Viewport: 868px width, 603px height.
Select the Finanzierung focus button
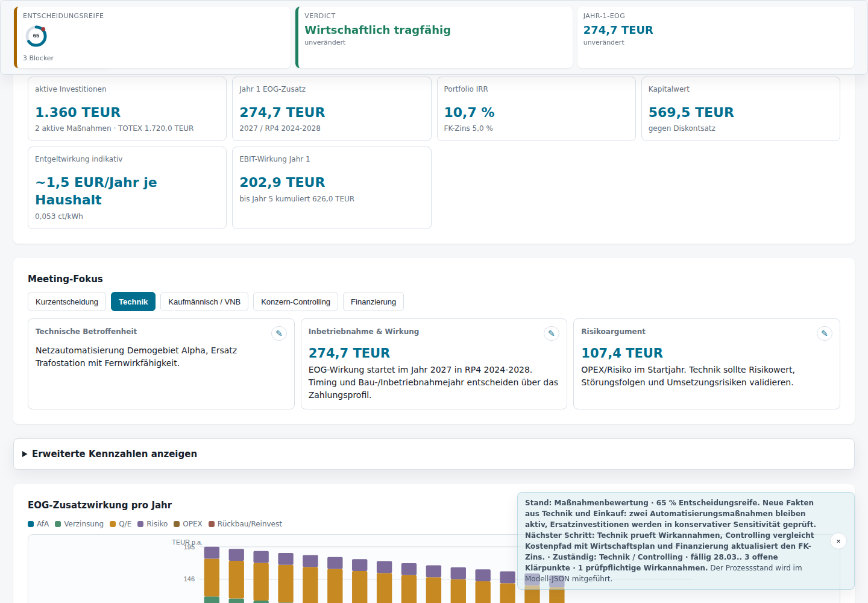coord(374,301)
